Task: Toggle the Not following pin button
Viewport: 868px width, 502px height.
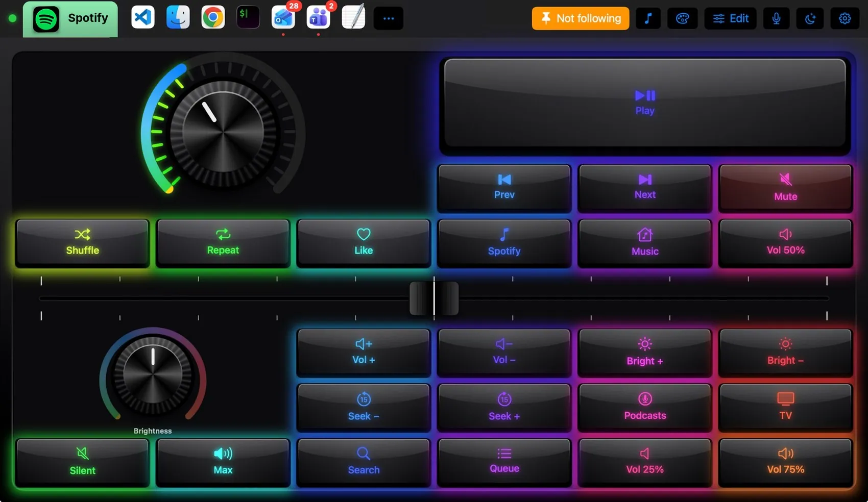Action: tap(581, 18)
